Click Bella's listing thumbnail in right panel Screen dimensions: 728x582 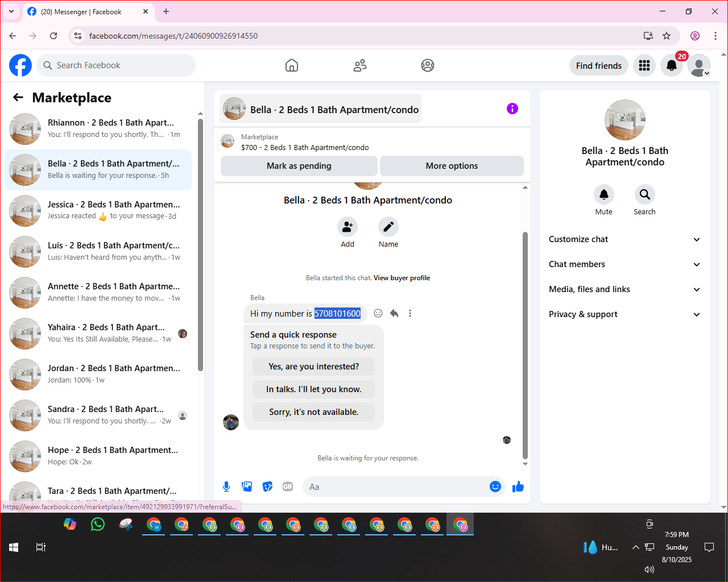coord(625,120)
